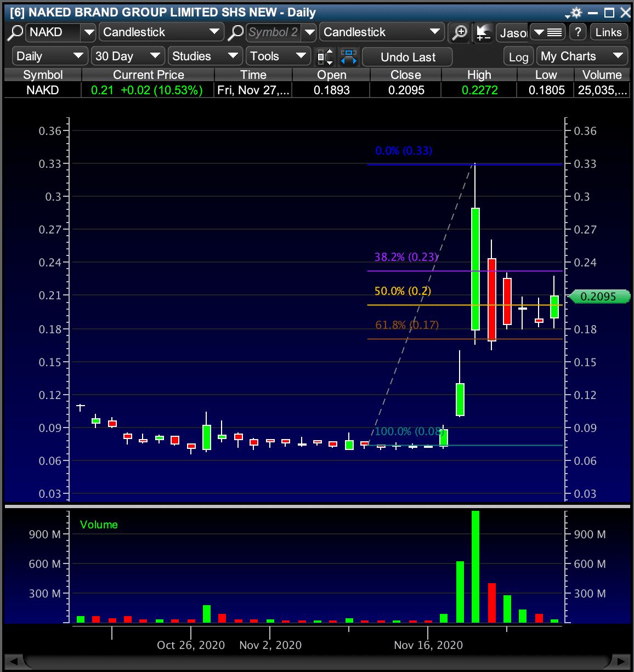
Task: Click the Undo Last button
Action: tap(408, 57)
